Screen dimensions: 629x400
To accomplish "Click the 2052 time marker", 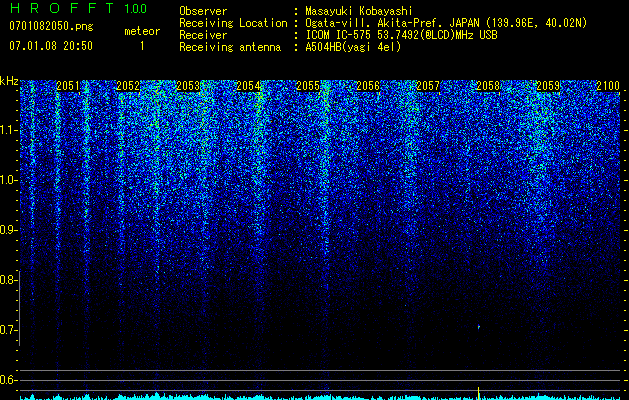I will tap(128, 85).
